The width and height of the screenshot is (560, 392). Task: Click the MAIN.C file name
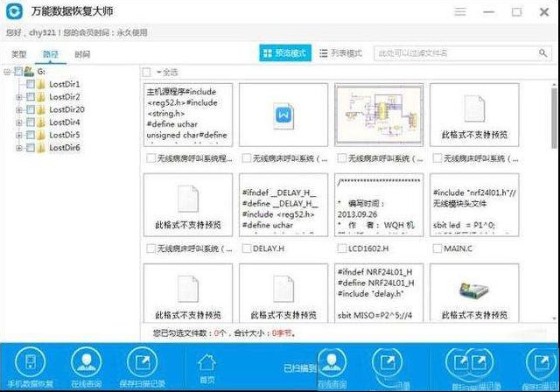[x=458, y=248]
